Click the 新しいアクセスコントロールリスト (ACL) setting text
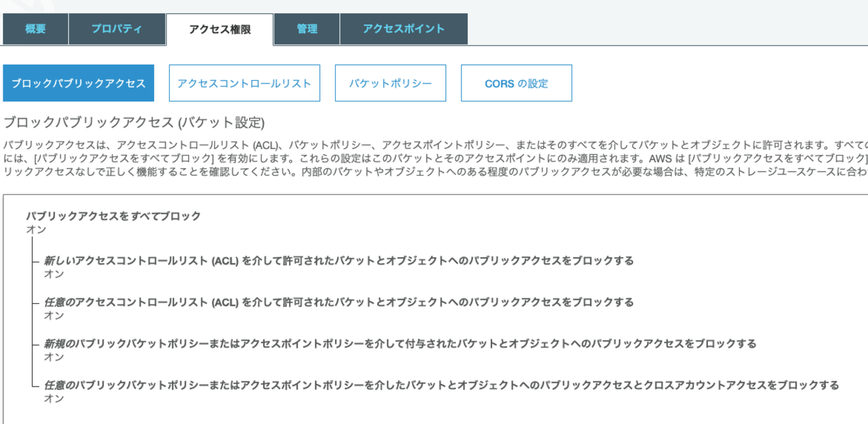This screenshot has width=868, height=424. pos(339,260)
